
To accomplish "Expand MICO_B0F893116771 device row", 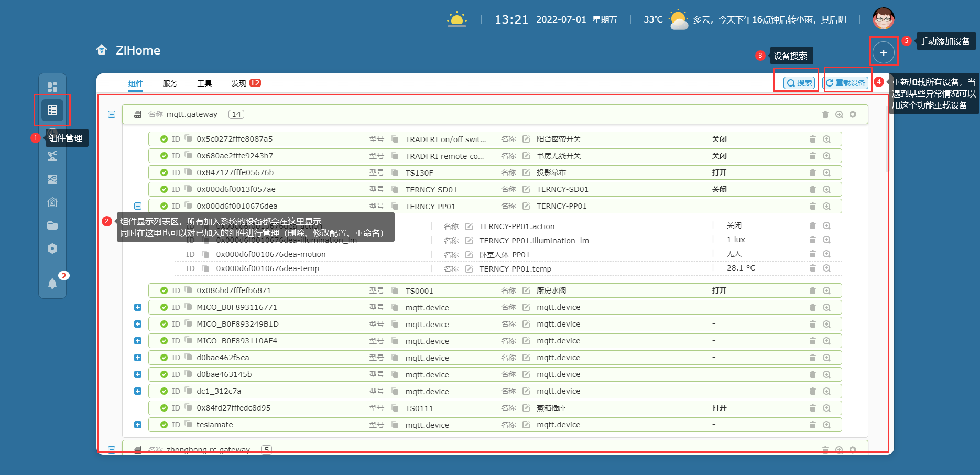I will (138, 307).
